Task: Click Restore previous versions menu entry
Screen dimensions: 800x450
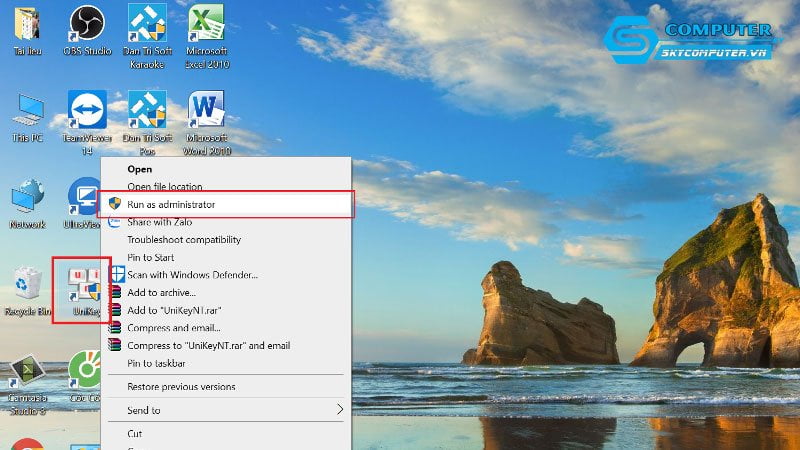Action: [181, 387]
